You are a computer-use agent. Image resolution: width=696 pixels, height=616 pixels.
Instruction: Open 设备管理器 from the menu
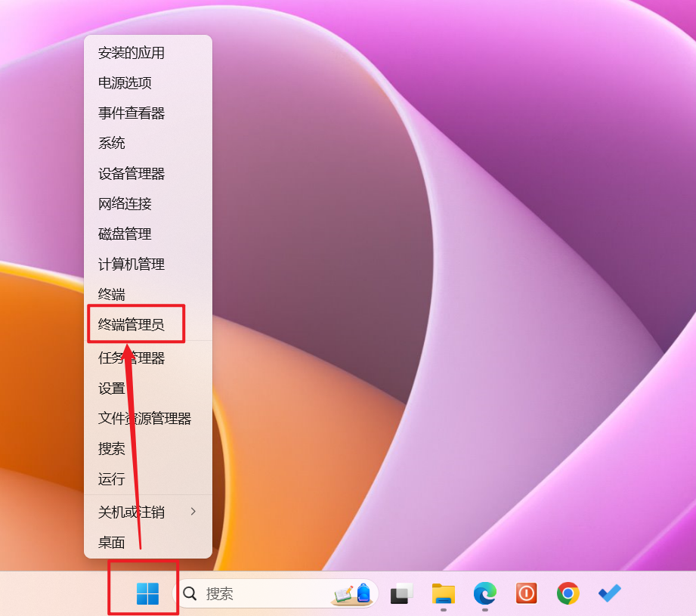(148, 174)
